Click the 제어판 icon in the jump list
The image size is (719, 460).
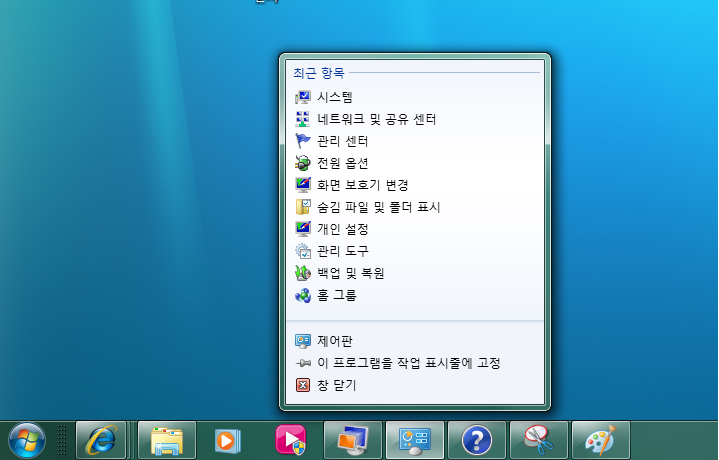click(x=303, y=341)
